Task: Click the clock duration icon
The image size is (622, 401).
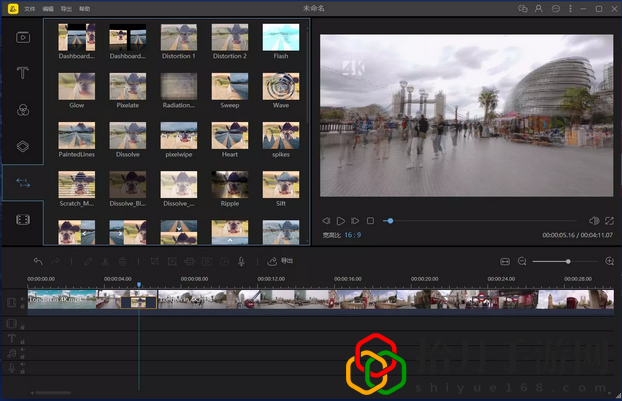Action: (225, 261)
